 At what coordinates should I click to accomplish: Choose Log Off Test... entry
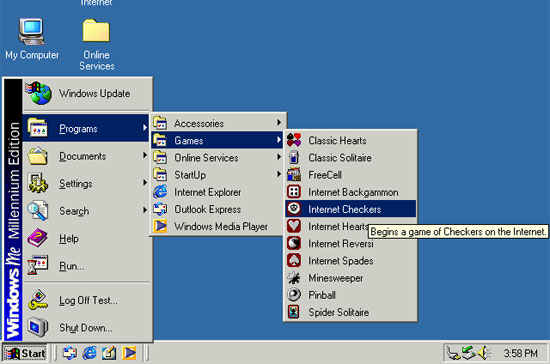[86, 300]
